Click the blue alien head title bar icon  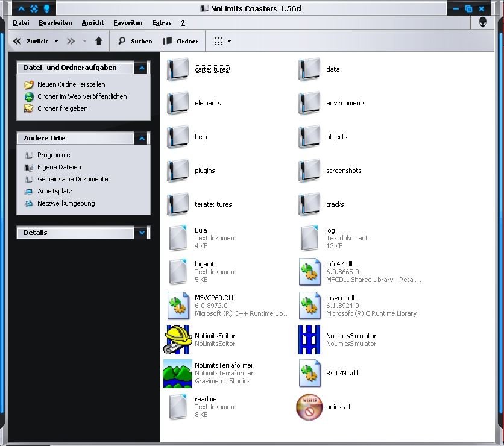[x=46, y=8]
